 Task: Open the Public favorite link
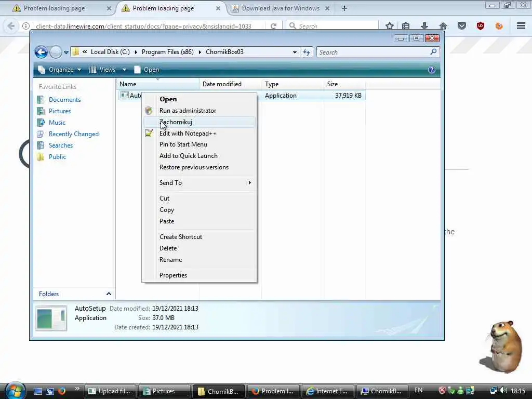[57, 157]
